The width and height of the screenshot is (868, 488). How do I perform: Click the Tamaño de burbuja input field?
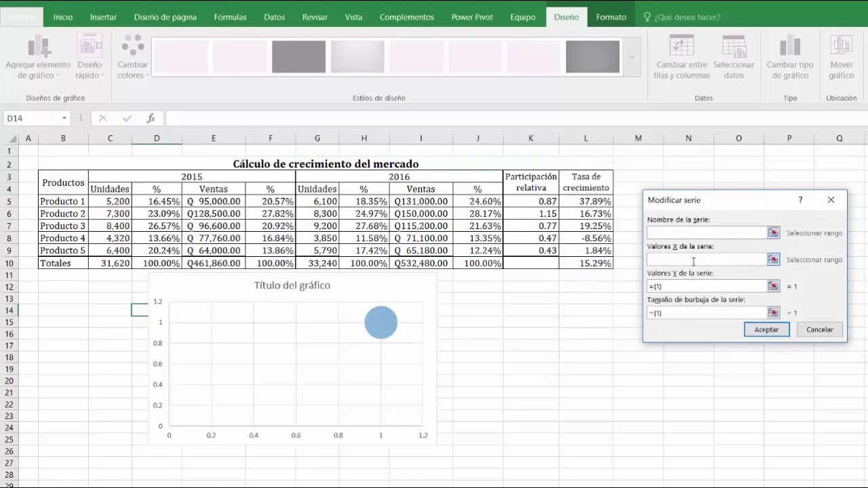click(707, 312)
